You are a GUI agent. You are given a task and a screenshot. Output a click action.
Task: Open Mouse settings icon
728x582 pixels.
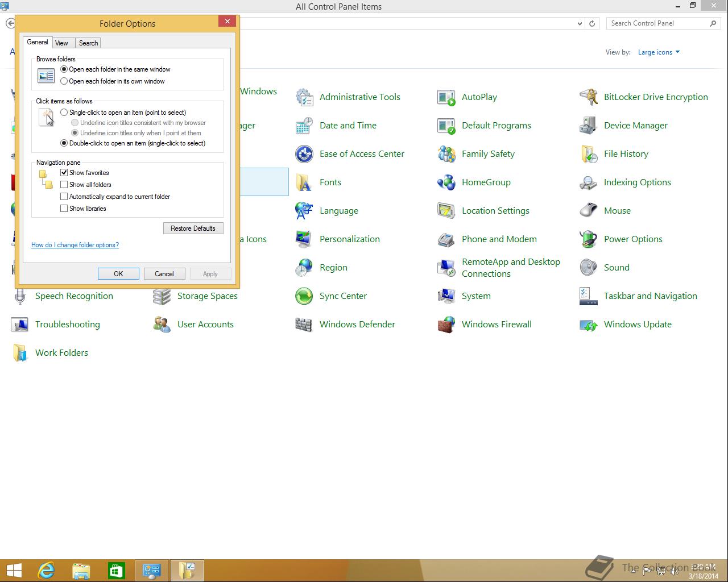[x=589, y=211]
